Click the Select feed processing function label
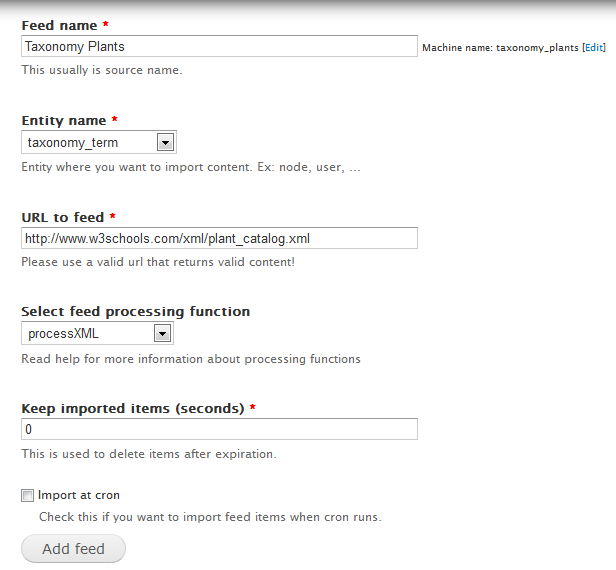This screenshot has height=570, width=616. click(x=136, y=312)
